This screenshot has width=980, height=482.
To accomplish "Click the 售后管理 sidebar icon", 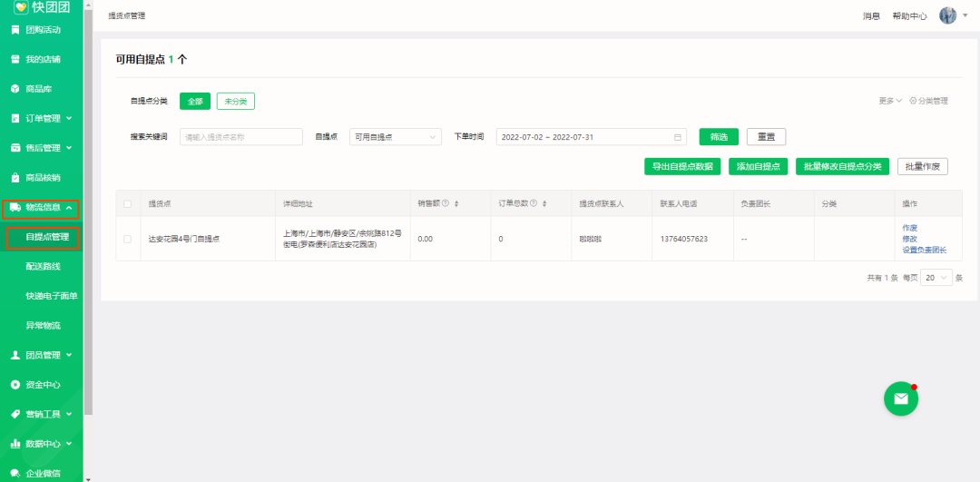I will [x=15, y=148].
